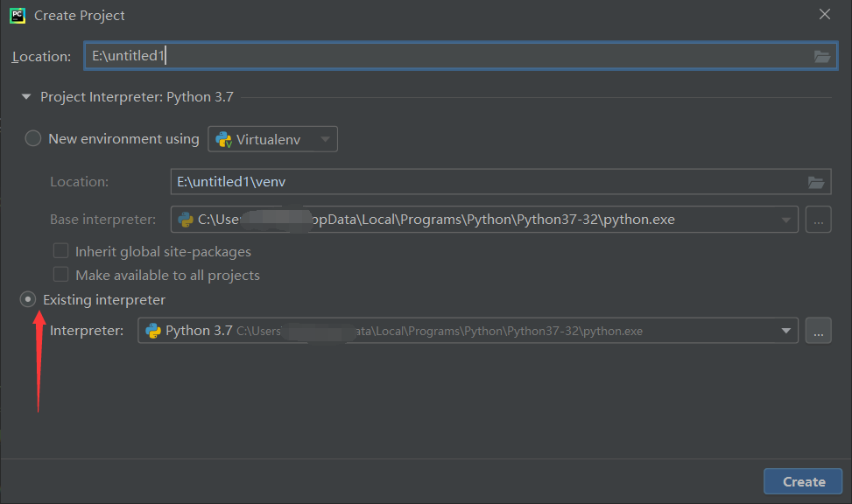Open existing Interpreter dropdown arrow
This screenshot has height=504, width=852.
click(x=785, y=331)
